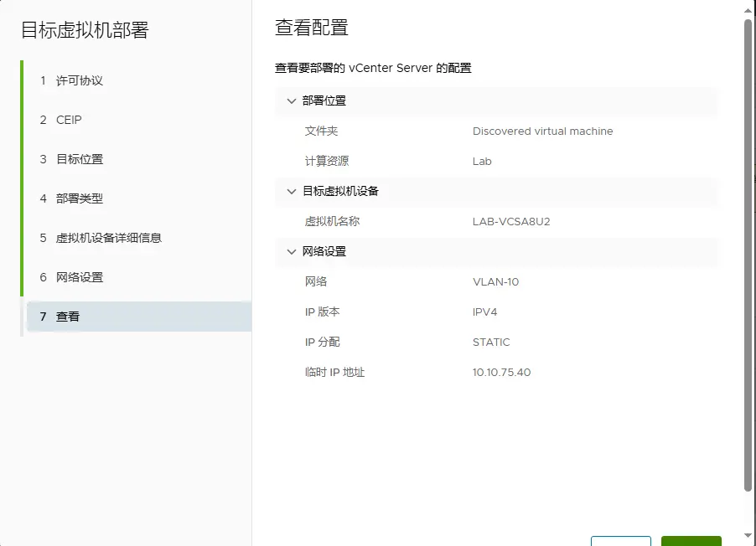This screenshot has height=546, width=756.
Task: Open step 5 虚拟机设备详细信息
Action: point(108,239)
